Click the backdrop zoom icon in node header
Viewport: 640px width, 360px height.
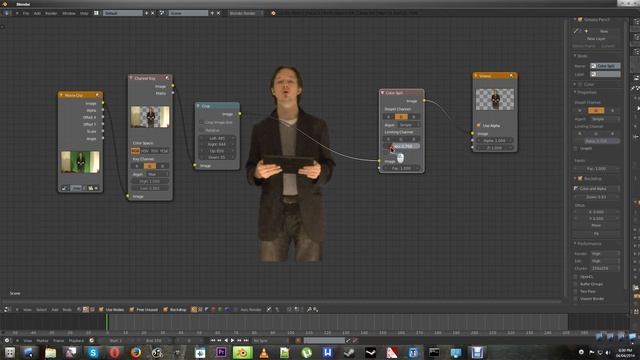coord(309,309)
